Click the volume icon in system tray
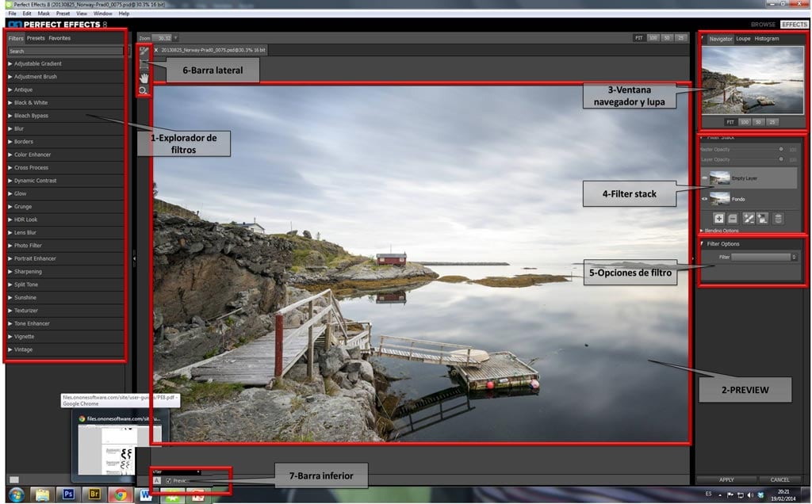This screenshot has width=812, height=504. coord(750,495)
